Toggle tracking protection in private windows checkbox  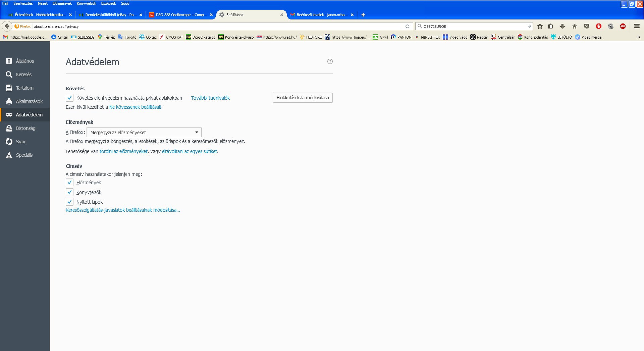[x=69, y=98]
